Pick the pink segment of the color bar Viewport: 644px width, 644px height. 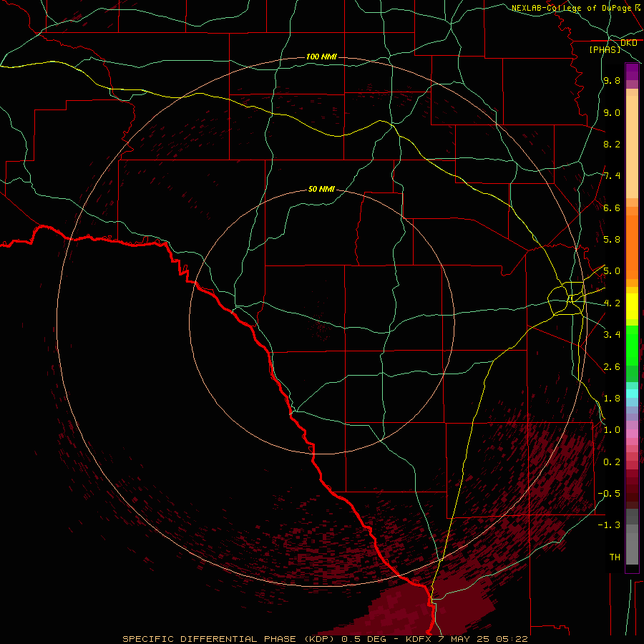coord(632,434)
